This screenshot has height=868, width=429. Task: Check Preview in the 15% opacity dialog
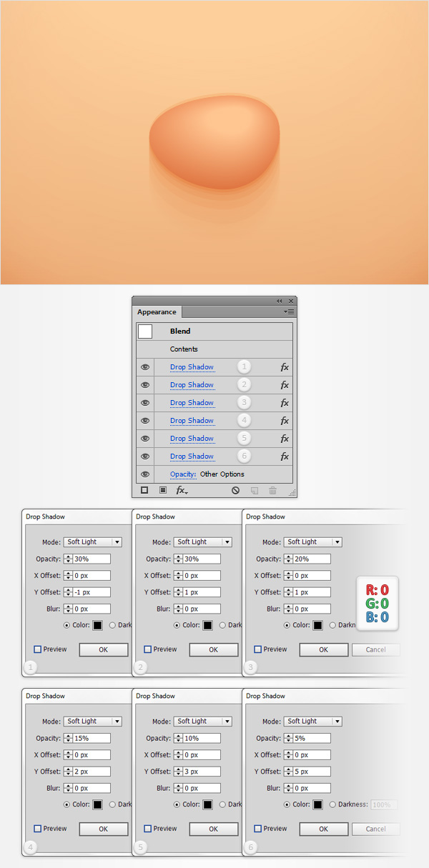37,829
